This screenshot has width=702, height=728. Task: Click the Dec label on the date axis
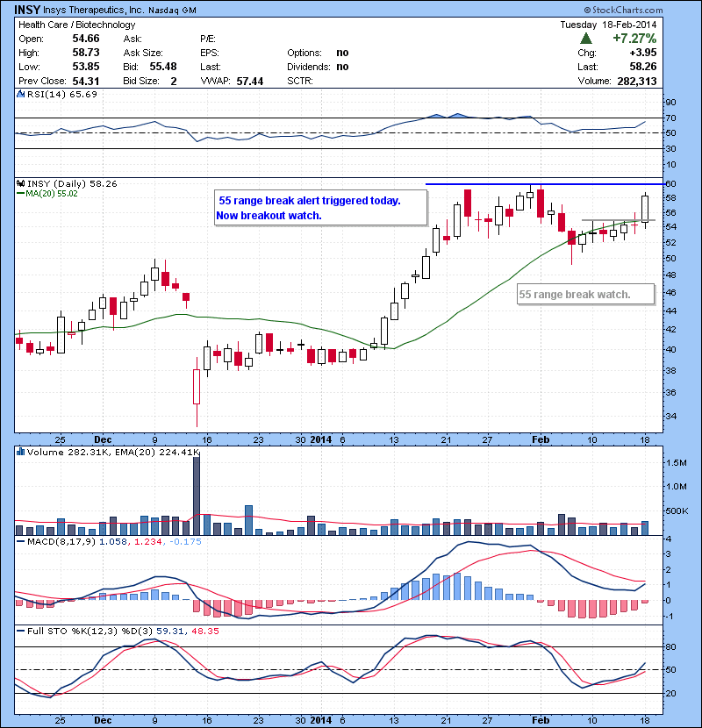click(103, 439)
